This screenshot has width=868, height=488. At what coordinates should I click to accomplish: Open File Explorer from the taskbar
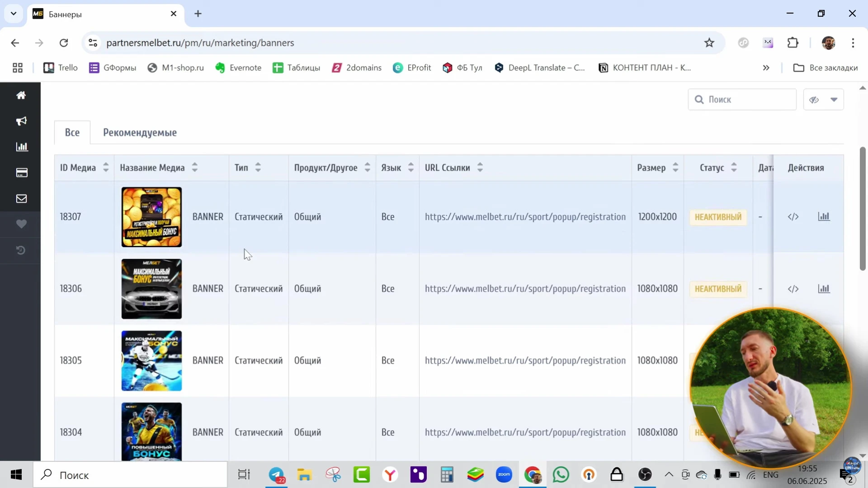(x=305, y=475)
